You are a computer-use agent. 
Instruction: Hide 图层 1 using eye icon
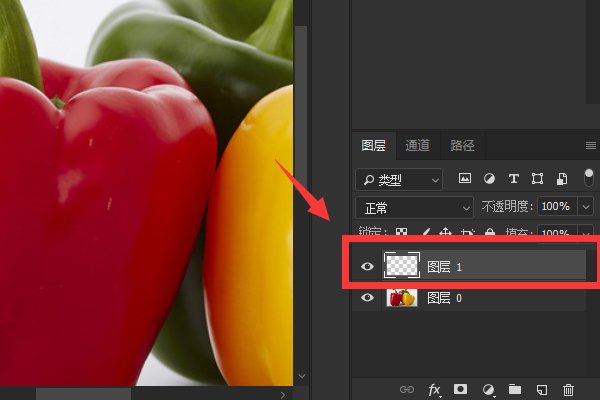click(368, 266)
